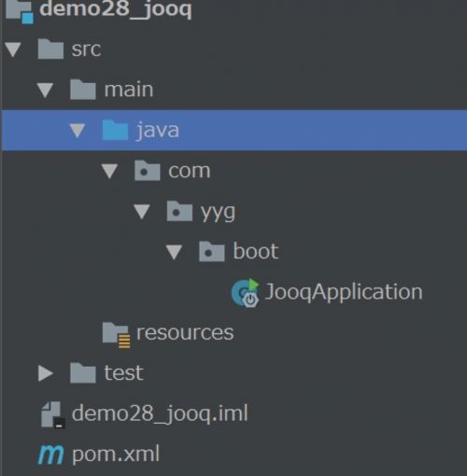Click the yyg package folder icon
Screen dimensions: 467x476
pyautogui.click(x=179, y=211)
